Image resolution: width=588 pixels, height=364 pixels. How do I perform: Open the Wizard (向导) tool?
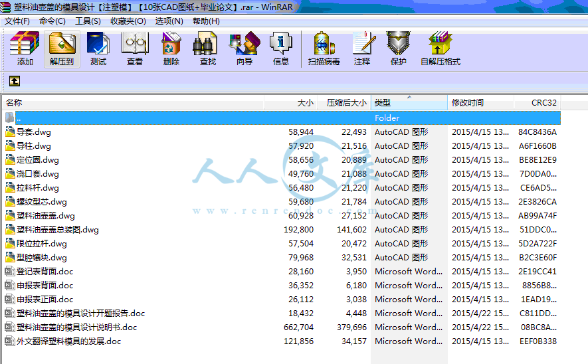point(245,49)
